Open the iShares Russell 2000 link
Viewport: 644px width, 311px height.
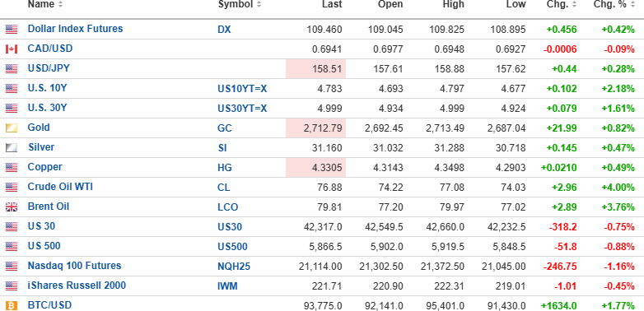77,285
